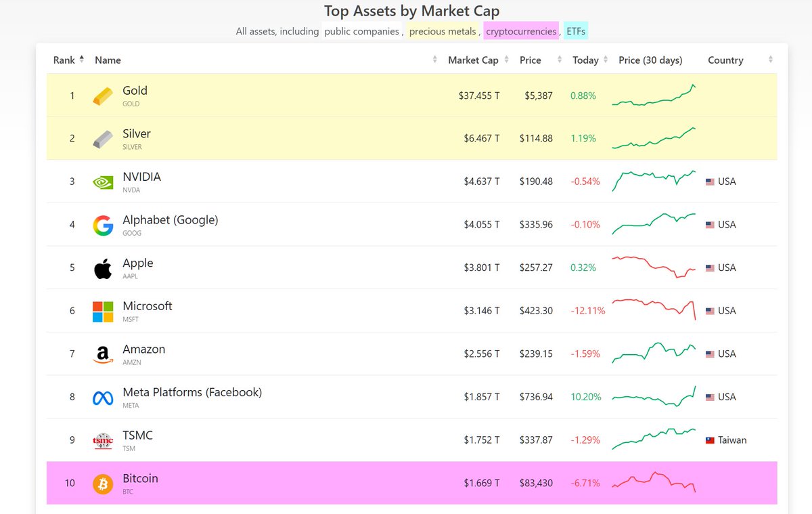Click the gold bar icon
The height and width of the screenshot is (514, 812).
[102, 95]
